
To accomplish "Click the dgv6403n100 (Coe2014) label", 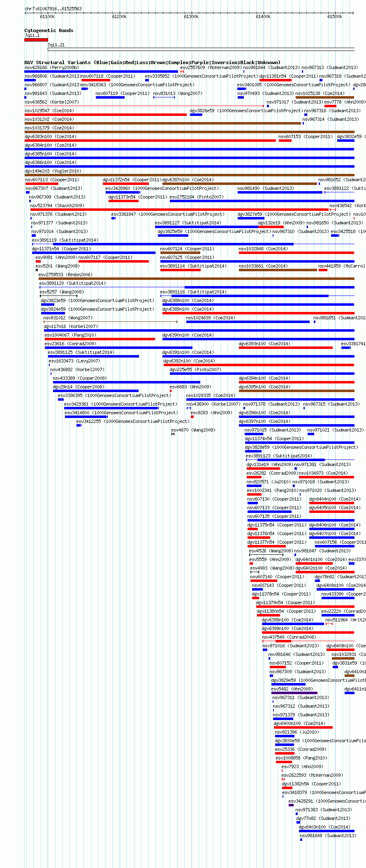I will pyautogui.click(x=324, y=827).
